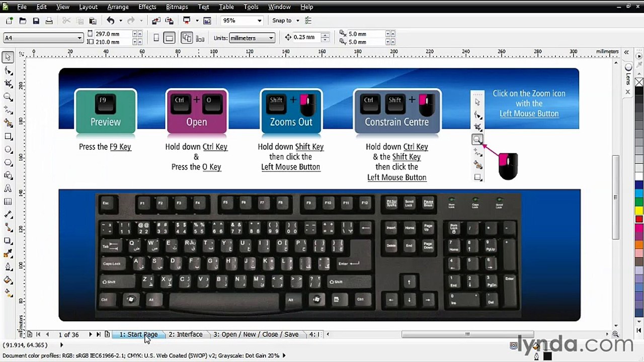This screenshot has height=362, width=644.
Task: Select the Dimension tool
Action: (x=8, y=215)
